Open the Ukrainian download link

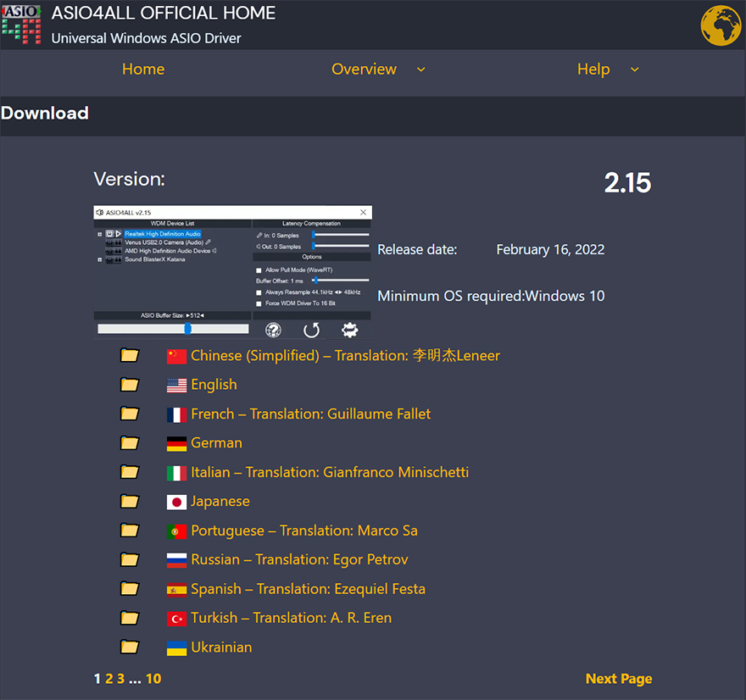coord(221,647)
